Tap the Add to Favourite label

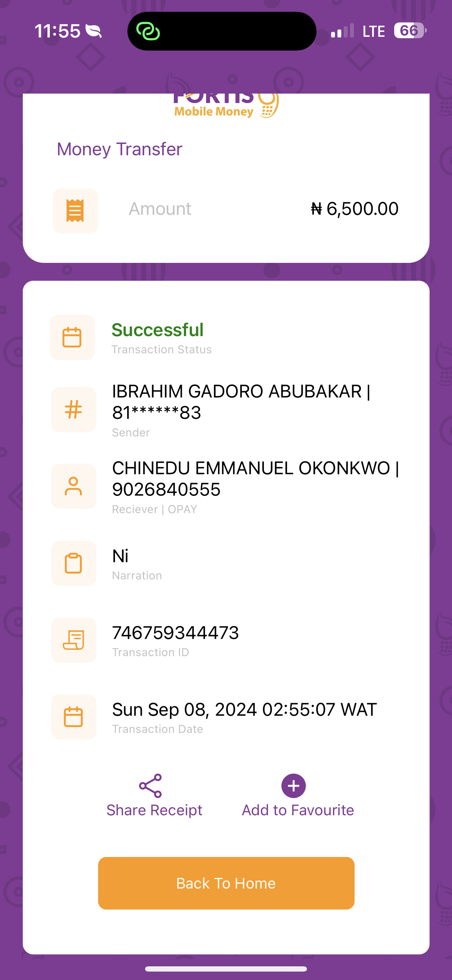click(x=298, y=810)
